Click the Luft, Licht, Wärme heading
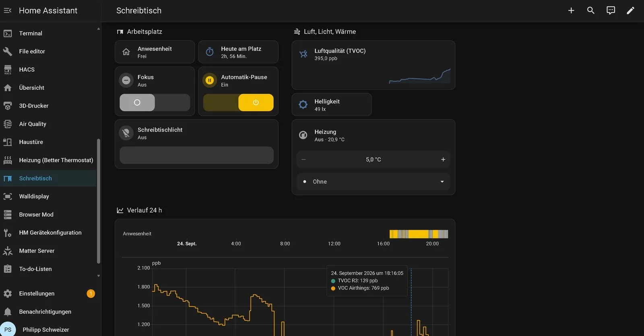This screenshot has height=336, width=644. coord(330,32)
